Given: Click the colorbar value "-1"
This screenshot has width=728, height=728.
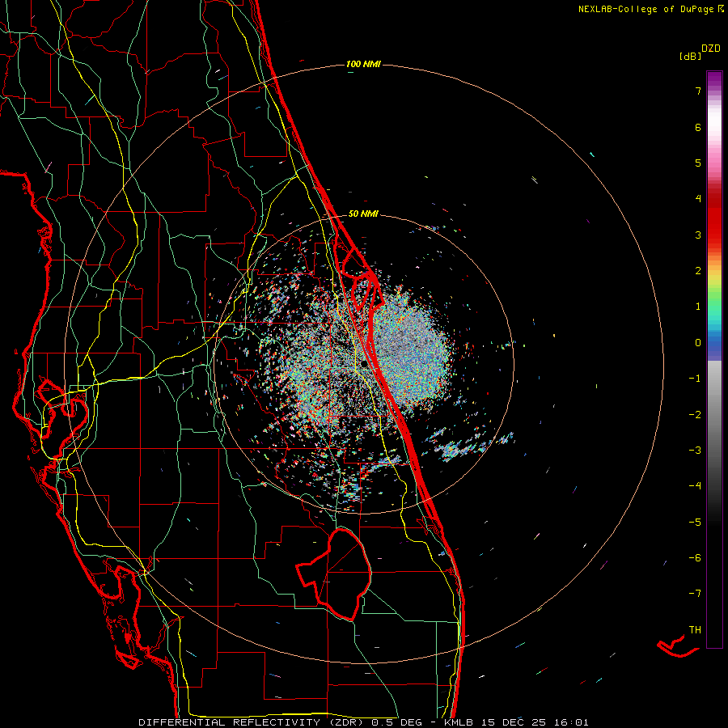Looking at the screenshot, I should pos(695,379).
